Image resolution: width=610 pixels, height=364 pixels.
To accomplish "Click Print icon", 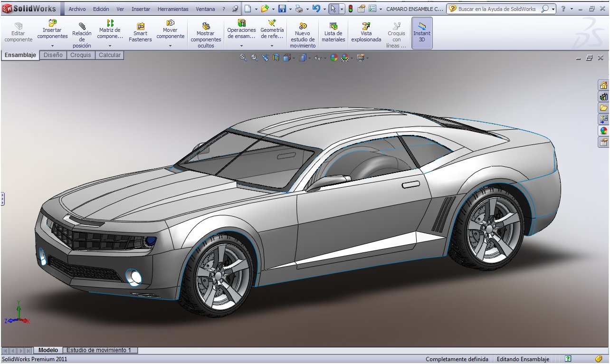I will point(299,9).
